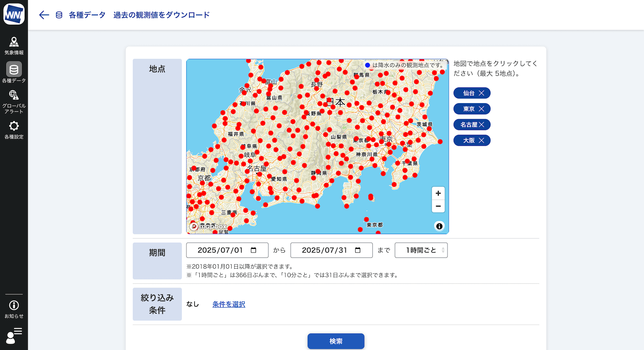This screenshot has height=350, width=644.
Task: Open the user menu icon at bottom left
Action: 14,336
